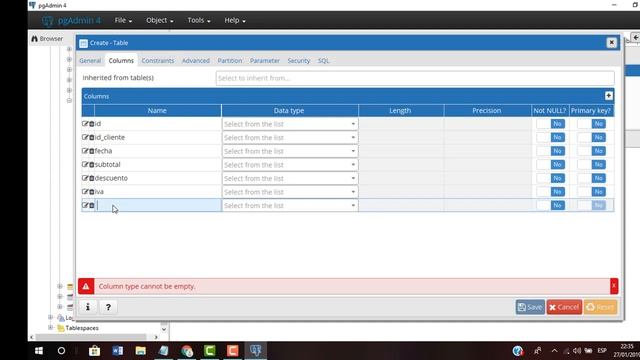
Task: Dismiss the column type error message
Action: tap(614, 286)
